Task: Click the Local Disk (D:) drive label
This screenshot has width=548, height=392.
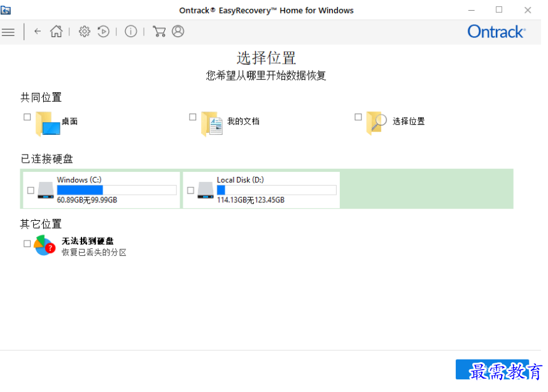Action: 241,179
